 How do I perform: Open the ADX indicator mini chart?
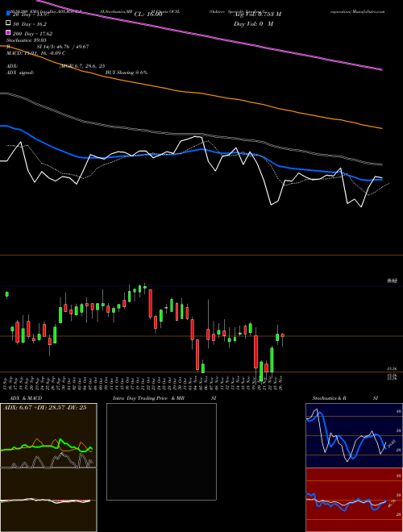48,435
